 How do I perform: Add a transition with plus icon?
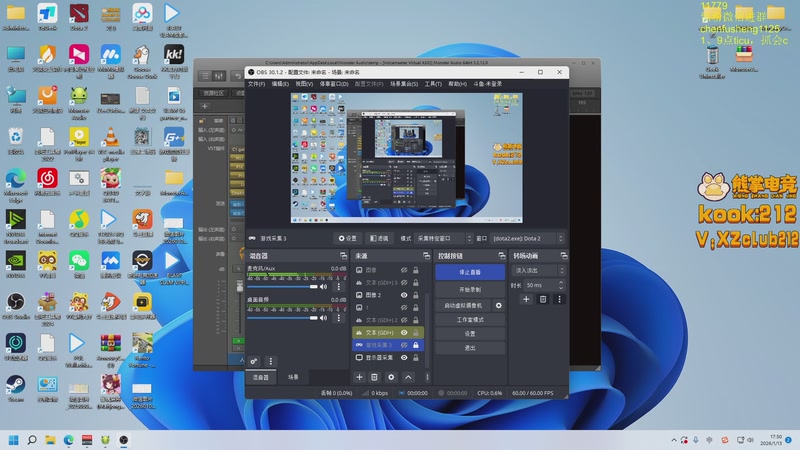pyautogui.click(x=526, y=299)
